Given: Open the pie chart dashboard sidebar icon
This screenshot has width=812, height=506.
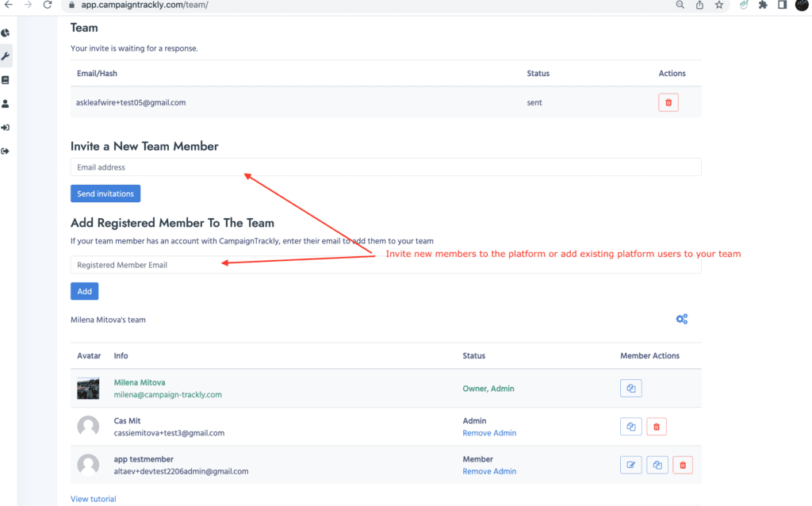Looking at the screenshot, I should [6, 33].
